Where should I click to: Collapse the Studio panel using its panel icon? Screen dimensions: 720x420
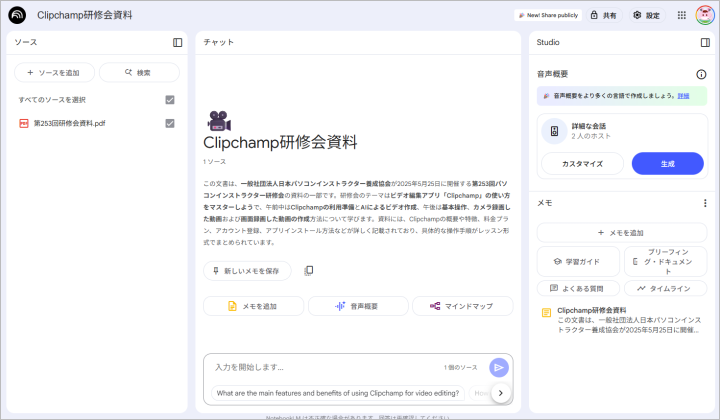pos(705,42)
